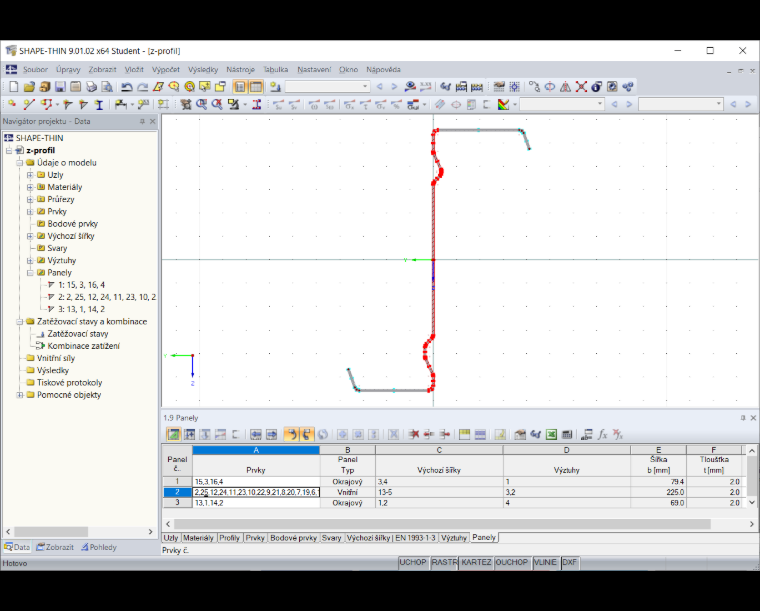Click the fx formula icon in table toolbar

[x=602, y=434]
